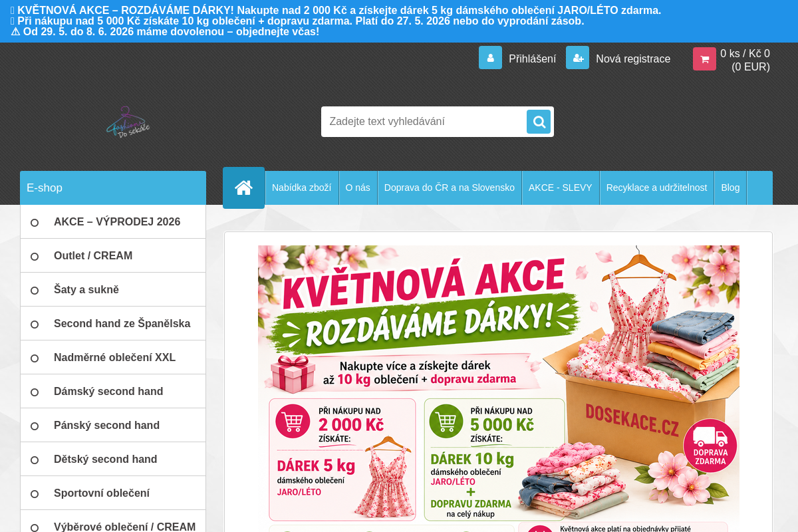This screenshot has width=798, height=532.
Task: Open Doprava do ČR a na Slovensko
Action: pos(450,188)
